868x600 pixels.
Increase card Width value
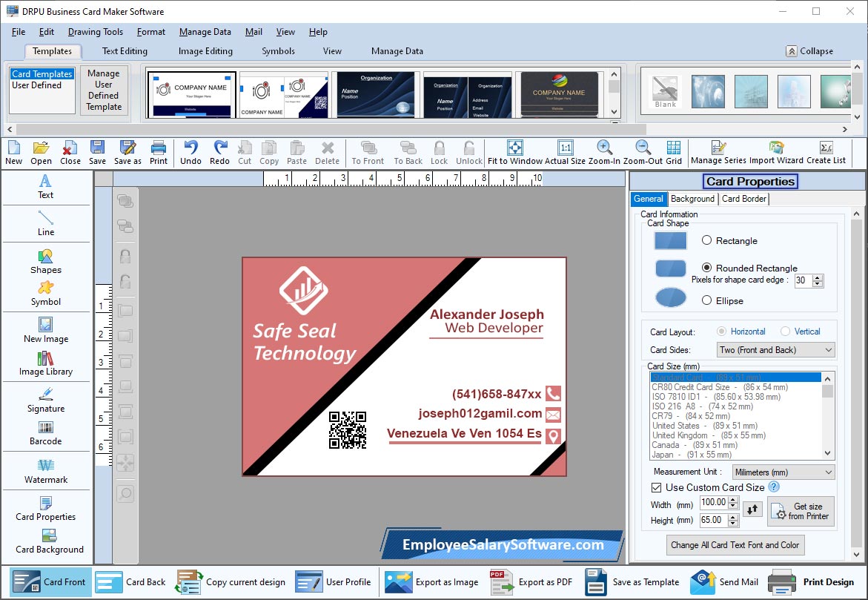tap(733, 500)
